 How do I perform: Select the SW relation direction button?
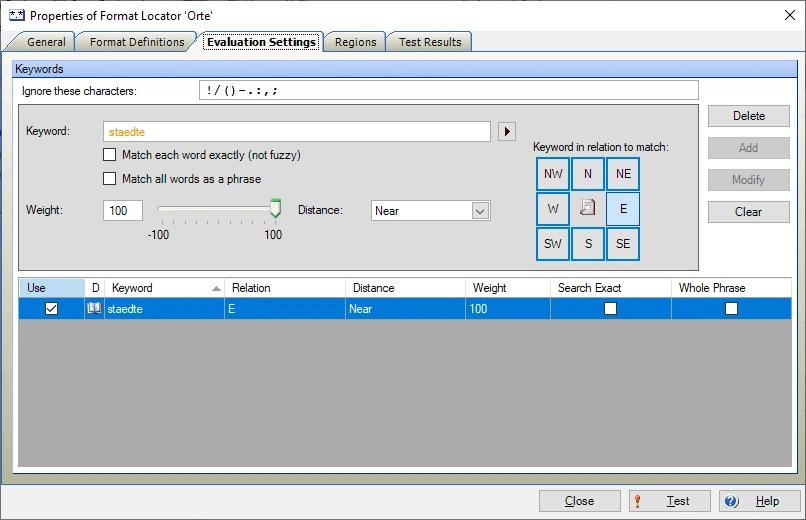tap(553, 244)
